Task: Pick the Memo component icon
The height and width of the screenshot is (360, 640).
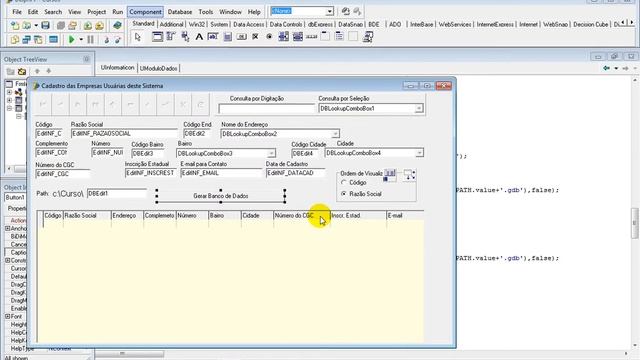Action: point(228,37)
